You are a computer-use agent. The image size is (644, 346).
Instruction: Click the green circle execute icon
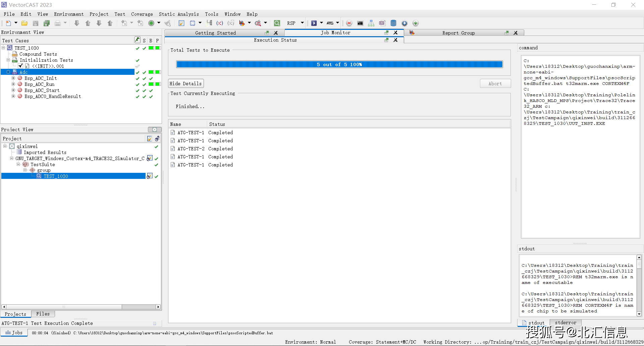click(151, 23)
